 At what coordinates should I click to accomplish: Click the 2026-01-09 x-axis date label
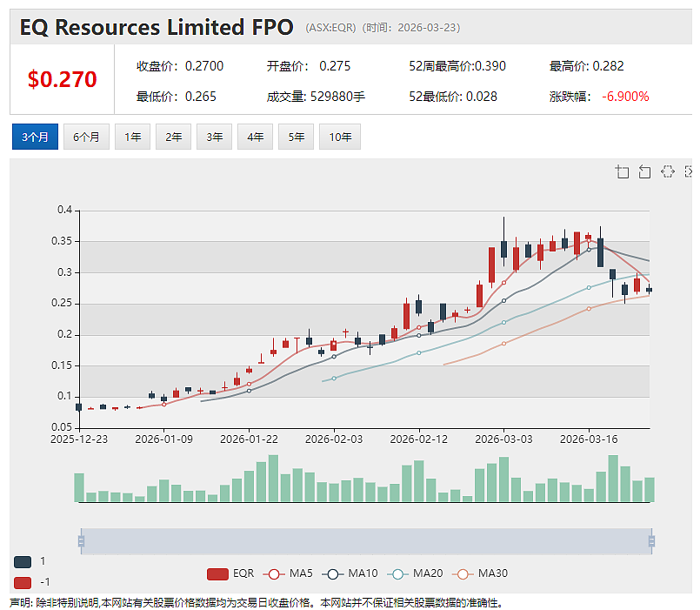pyautogui.click(x=163, y=439)
